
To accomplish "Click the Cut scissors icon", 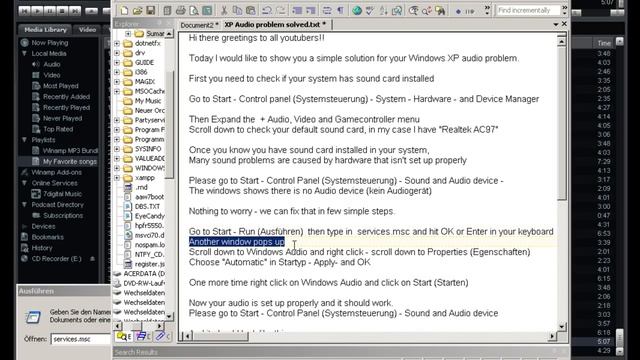I will (x=224, y=11).
